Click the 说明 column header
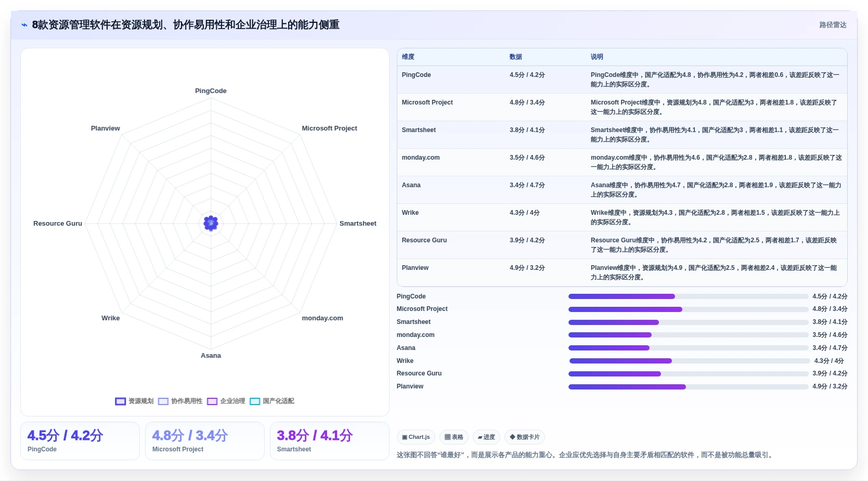Viewport: 868px width, 481px height. pyautogui.click(x=597, y=57)
